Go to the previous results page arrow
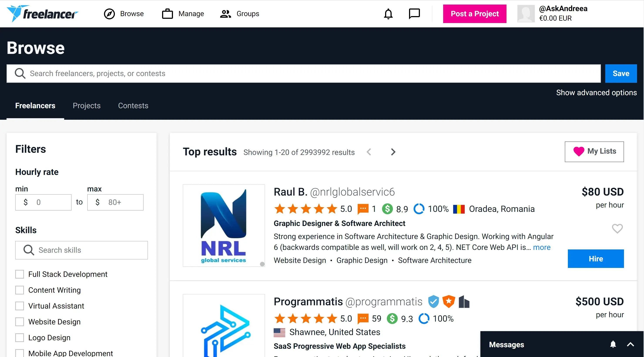The height and width of the screenshot is (357, 644). (x=369, y=152)
